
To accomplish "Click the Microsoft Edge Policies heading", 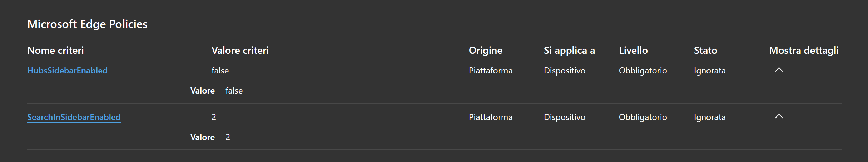I will point(87,24).
